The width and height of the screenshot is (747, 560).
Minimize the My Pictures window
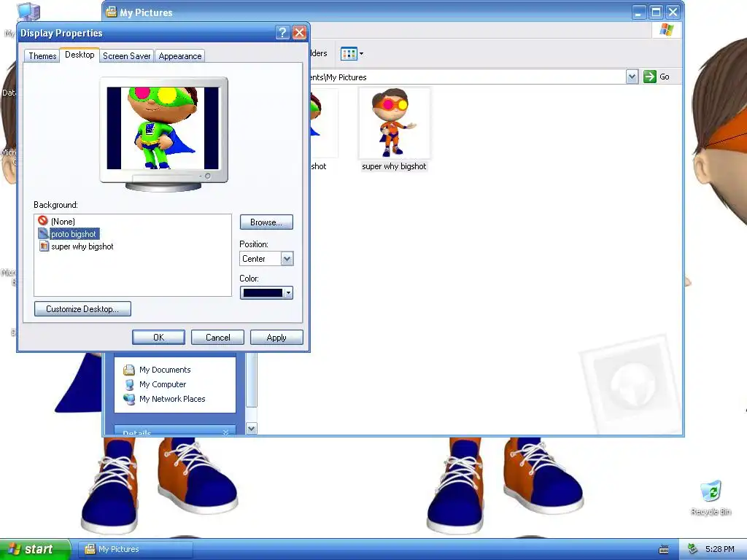[x=639, y=12]
